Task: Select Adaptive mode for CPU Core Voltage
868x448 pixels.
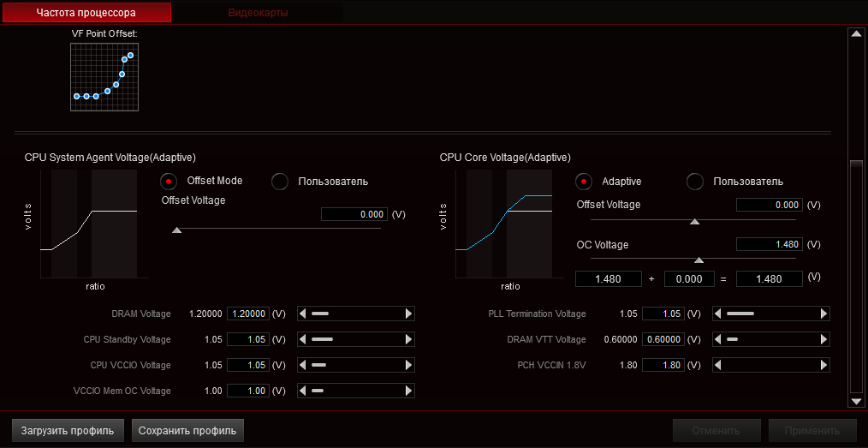Action: (584, 181)
